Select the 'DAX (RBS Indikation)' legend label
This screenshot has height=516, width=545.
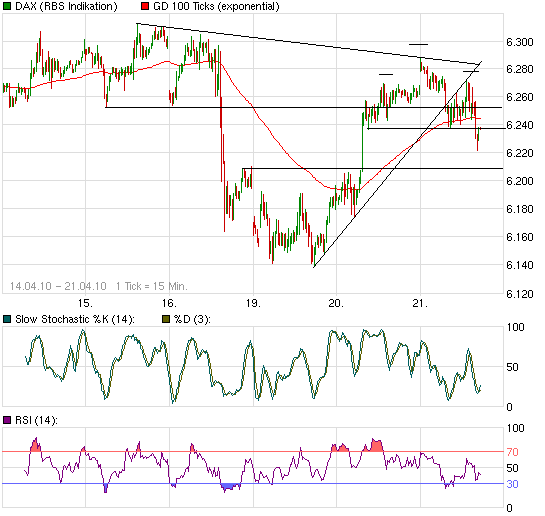[x=66, y=6]
